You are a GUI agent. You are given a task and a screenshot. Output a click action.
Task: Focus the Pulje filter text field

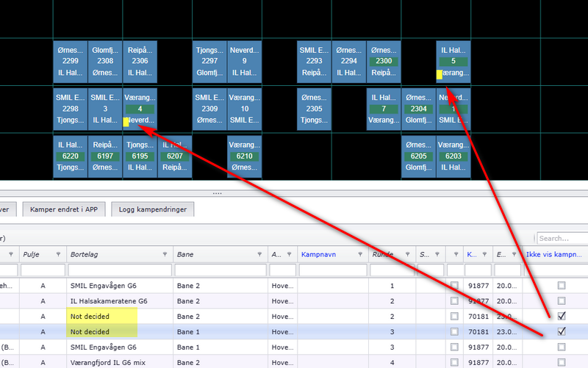click(x=43, y=270)
